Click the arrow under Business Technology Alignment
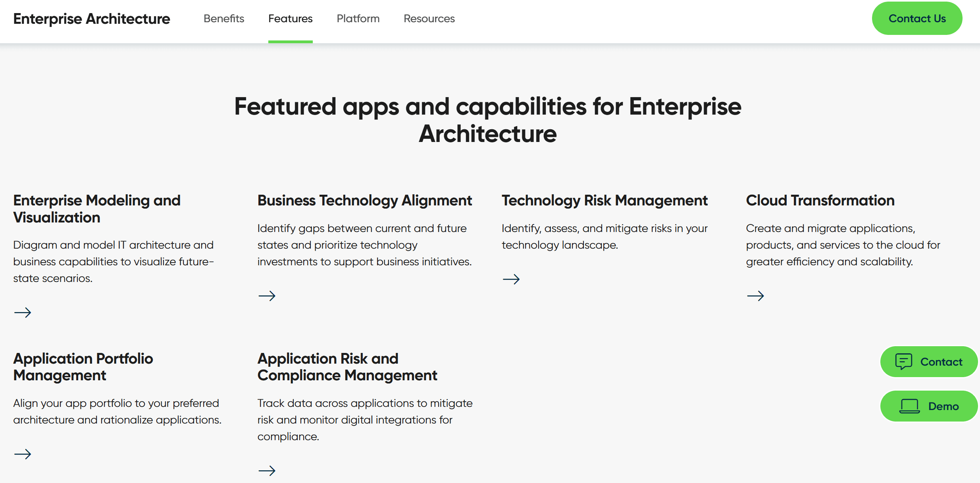 tap(267, 296)
